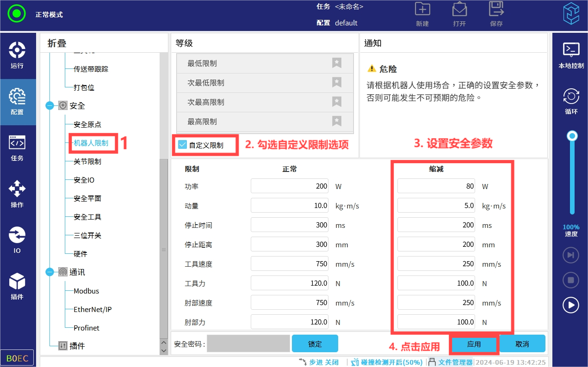
Task: Open the IO sidebar panel
Action: tap(17, 240)
